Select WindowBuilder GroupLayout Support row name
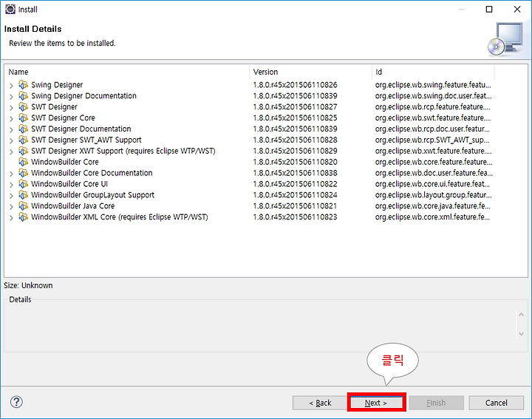This screenshot has height=419, width=532. 92,195
